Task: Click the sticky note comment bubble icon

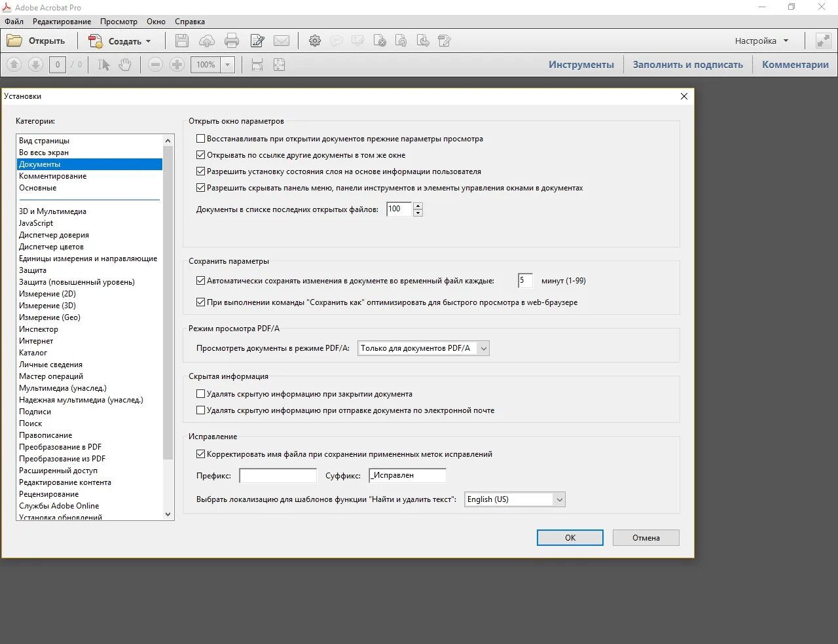Action: pos(337,41)
